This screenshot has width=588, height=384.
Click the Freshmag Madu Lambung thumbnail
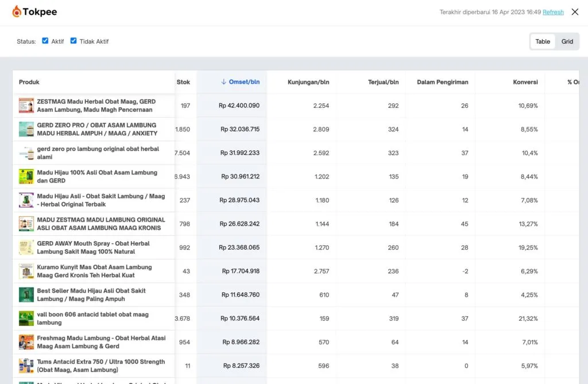26,342
